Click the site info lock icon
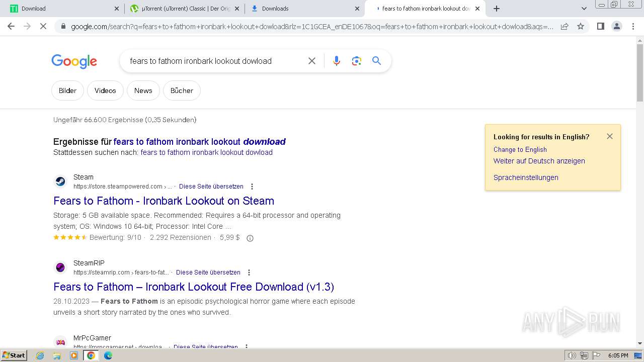Image resolution: width=644 pixels, height=362 pixels. click(63, 26)
